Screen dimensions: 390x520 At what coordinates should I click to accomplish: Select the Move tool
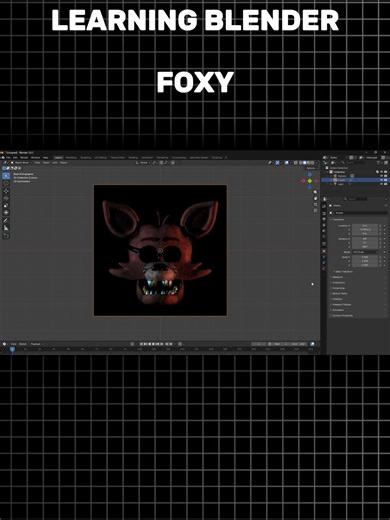coord(6,191)
